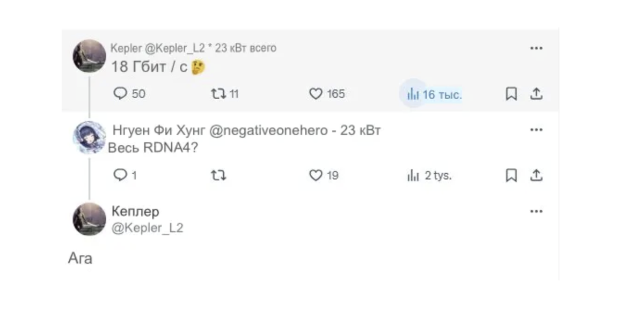Retweet the 'Весь RDNA4?' reply
644x318 pixels.
[x=219, y=175]
